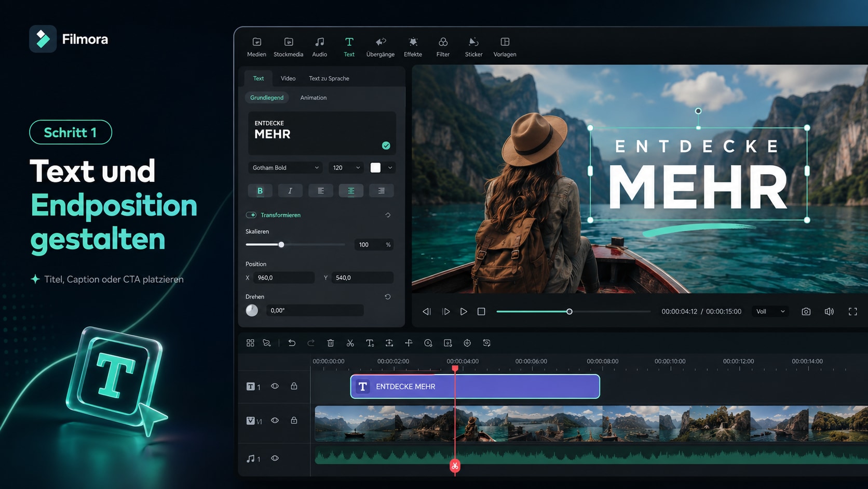868x489 pixels.
Task: Click the Position X value field
Action: coord(283,278)
